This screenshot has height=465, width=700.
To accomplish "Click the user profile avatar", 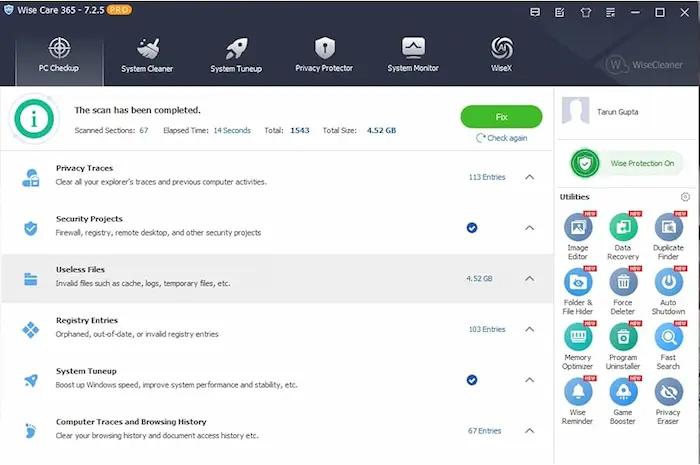I will (575, 110).
